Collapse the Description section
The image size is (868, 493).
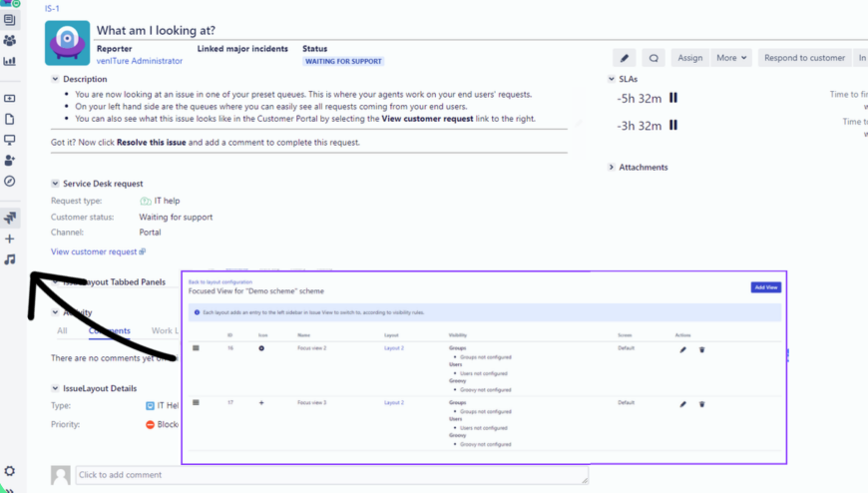tap(55, 79)
